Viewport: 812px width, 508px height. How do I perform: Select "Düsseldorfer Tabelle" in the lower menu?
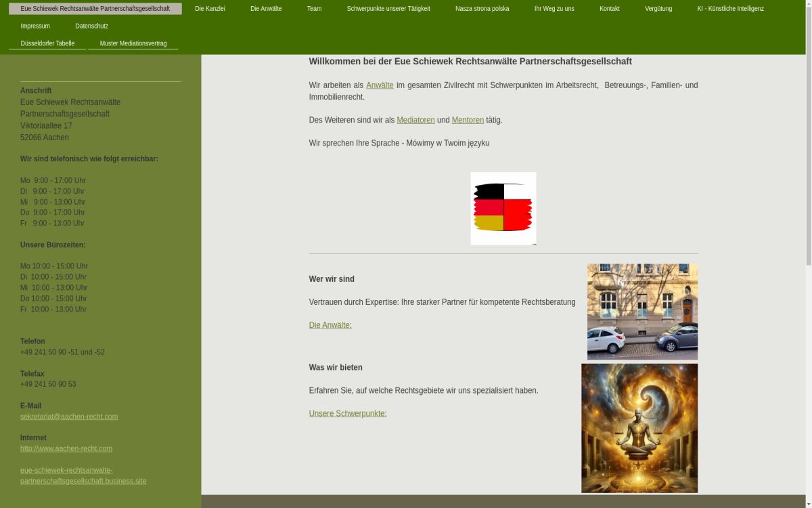(47, 43)
